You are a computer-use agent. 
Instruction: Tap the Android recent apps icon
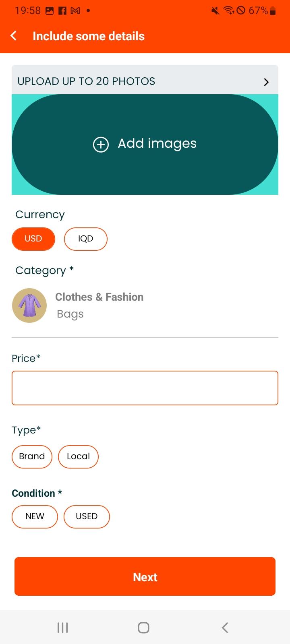(62, 627)
